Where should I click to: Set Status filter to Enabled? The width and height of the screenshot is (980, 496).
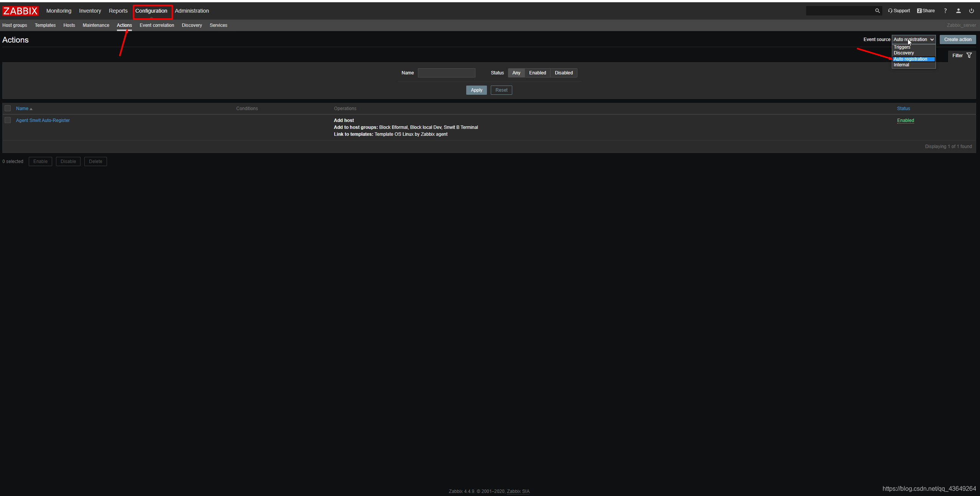(538, 73)
